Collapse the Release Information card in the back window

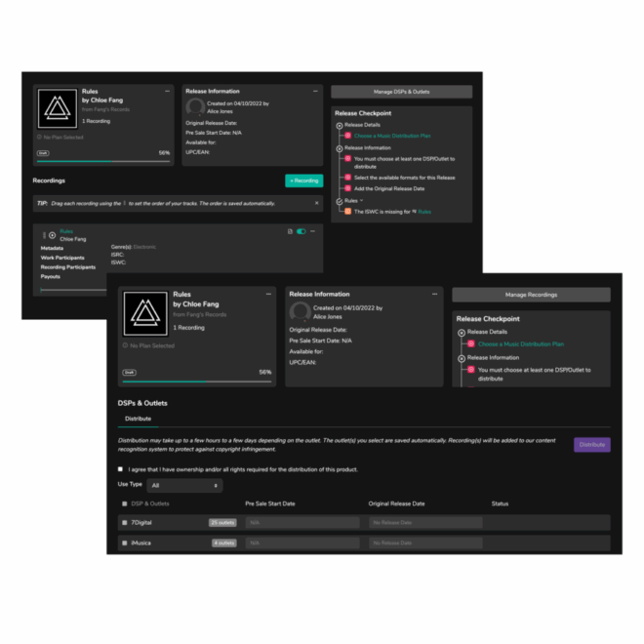(x=315, y=91)
